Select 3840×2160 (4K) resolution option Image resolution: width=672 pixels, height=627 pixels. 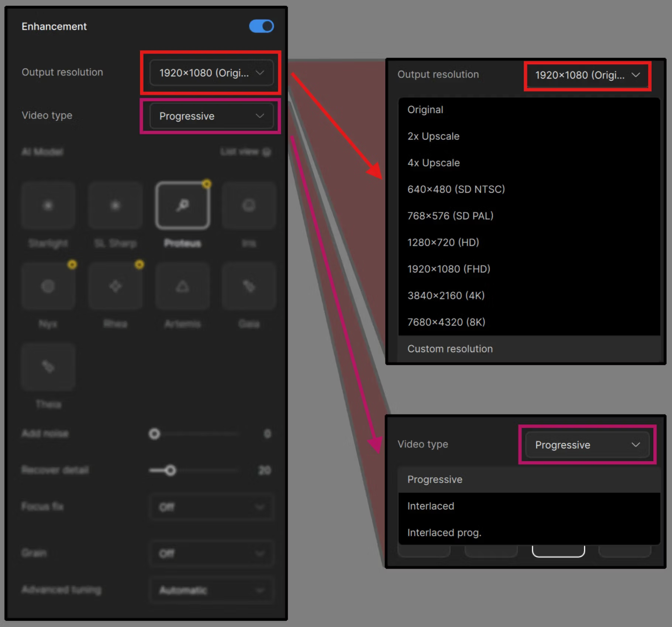point(446,296)
